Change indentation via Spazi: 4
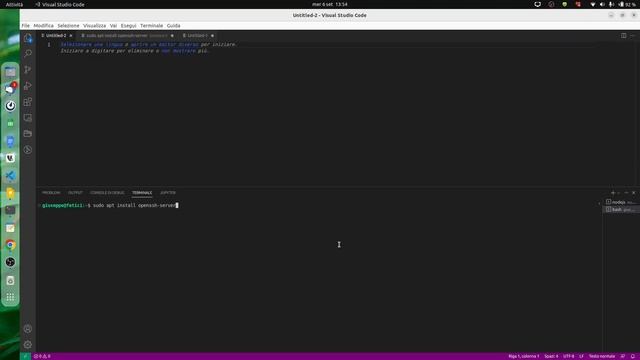This screenshot has height=360, width=640. (x=551, y=356)
